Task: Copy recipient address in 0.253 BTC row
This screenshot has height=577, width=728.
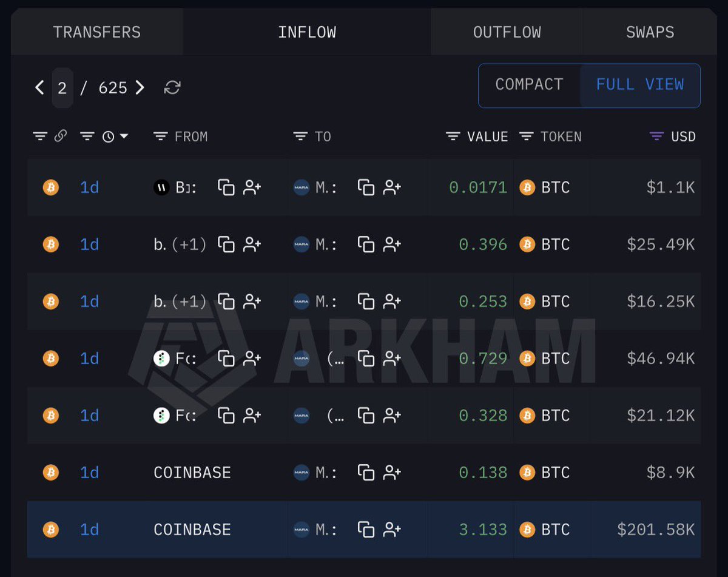Action: 366,302
